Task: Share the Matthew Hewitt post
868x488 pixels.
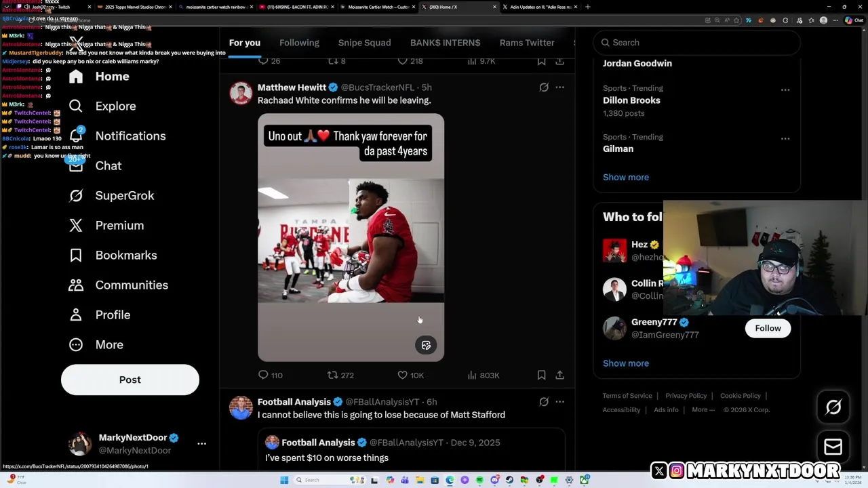Action: click(x=559, y=375)
